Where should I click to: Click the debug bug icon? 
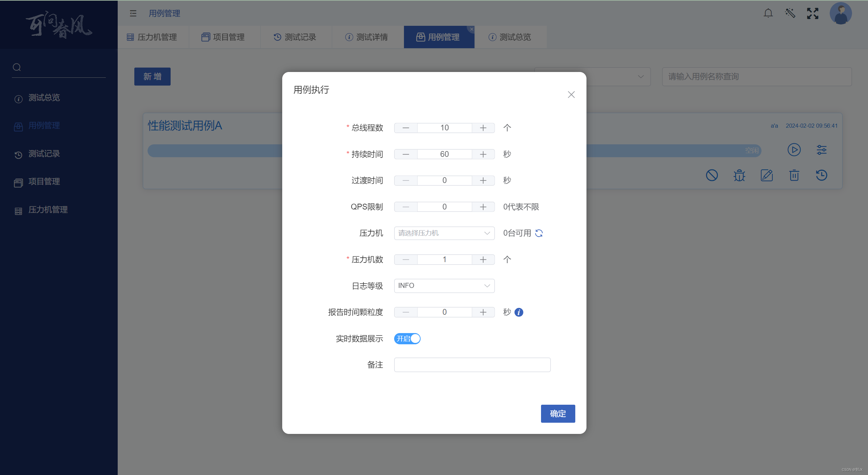(x=739, y=175)
